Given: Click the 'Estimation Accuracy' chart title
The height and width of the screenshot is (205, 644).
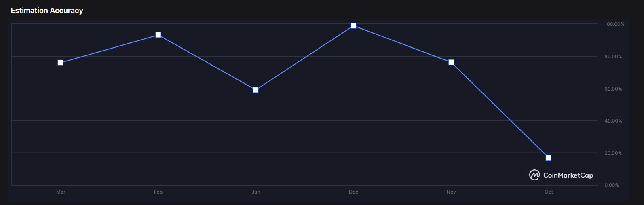Looking at the screenshot, I should 47,11.
